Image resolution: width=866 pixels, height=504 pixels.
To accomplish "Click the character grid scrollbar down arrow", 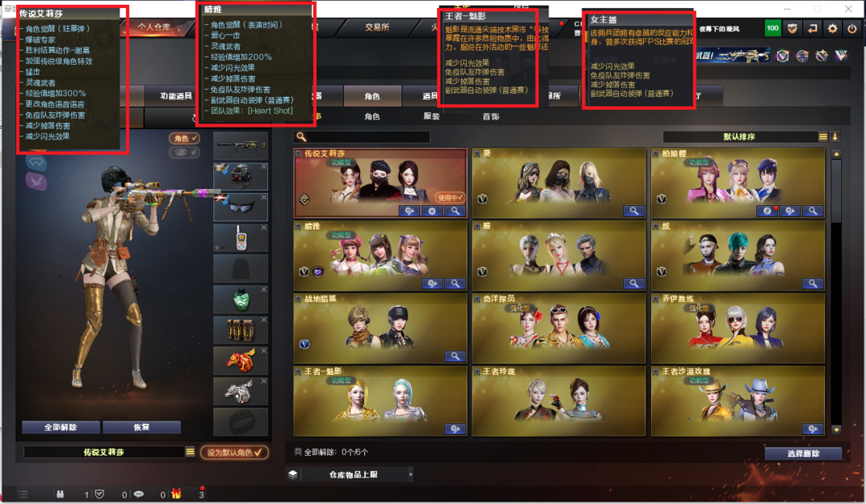I will coord(836,429).
